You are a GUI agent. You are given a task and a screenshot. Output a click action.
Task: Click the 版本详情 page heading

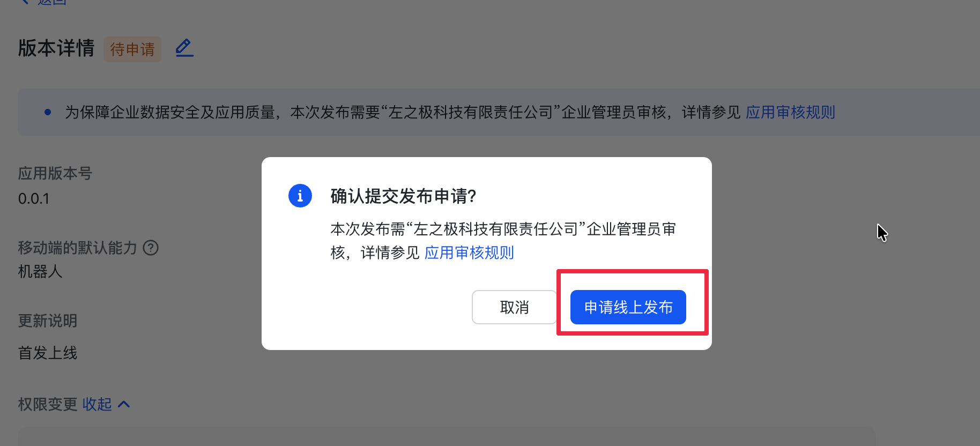click(x=56, y=48)
